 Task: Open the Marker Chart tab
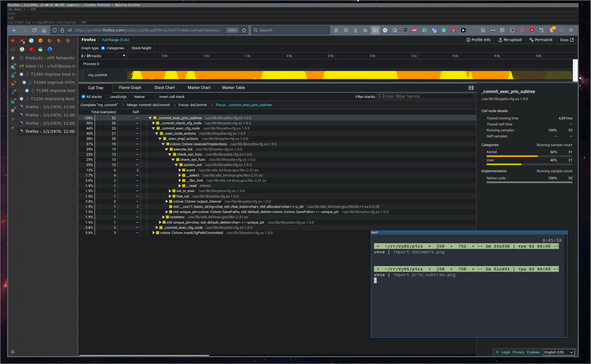[x=199, y=88]
